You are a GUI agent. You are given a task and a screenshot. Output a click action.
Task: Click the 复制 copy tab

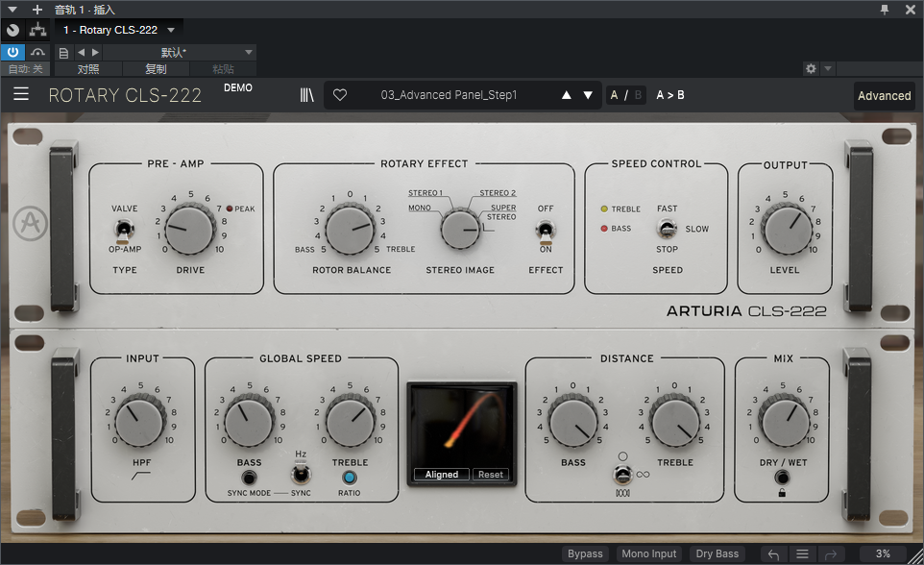point(156,69)
